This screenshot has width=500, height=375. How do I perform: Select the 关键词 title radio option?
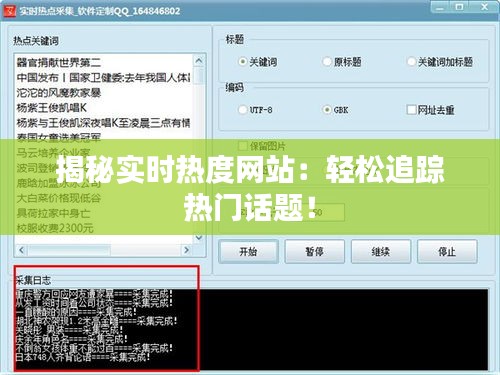[x=242, y=62]
